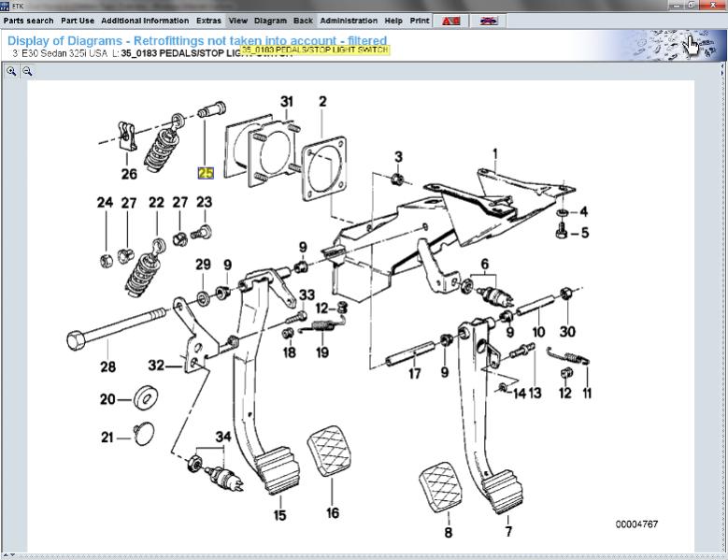Select part number 34 switch label
This screenshot has width=728, height=560.
(x=222, y=437)
